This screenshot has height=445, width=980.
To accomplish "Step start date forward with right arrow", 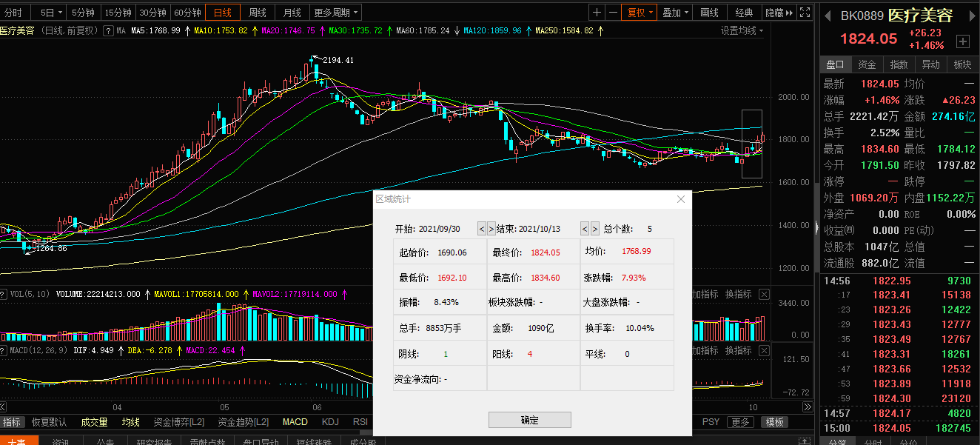I will 491,229.
